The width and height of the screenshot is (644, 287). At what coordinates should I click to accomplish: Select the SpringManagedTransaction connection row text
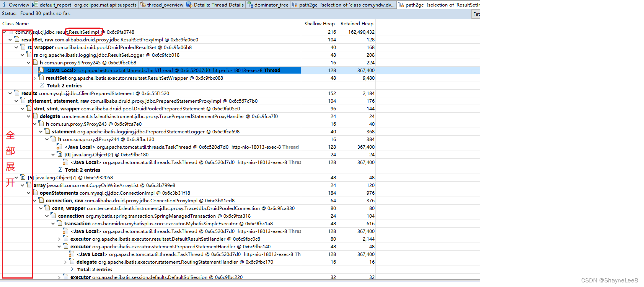click(x=154, y=216)
